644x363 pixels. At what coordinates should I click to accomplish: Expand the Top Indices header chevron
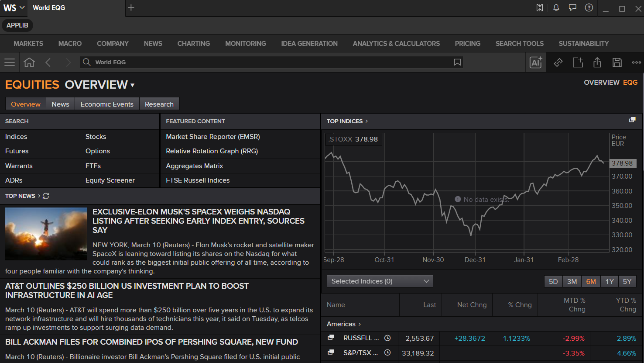(367, 121)
